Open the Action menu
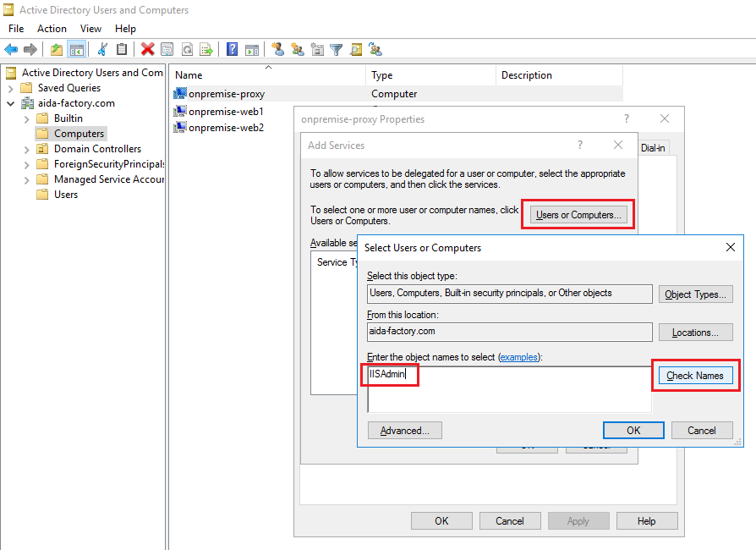This screenshot has width=756, height=550. (x=52, y=28)
